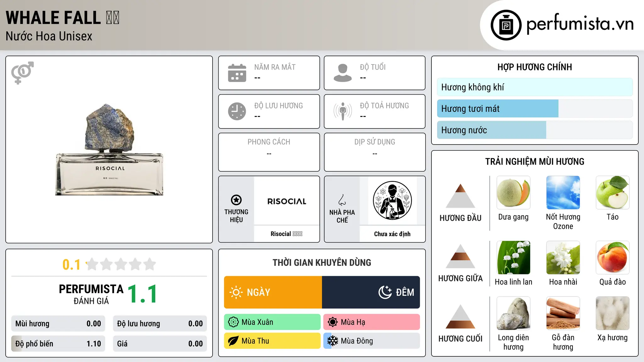
Task: Click the orange 0.1 rating value
Action: click(x=71, y=265)
